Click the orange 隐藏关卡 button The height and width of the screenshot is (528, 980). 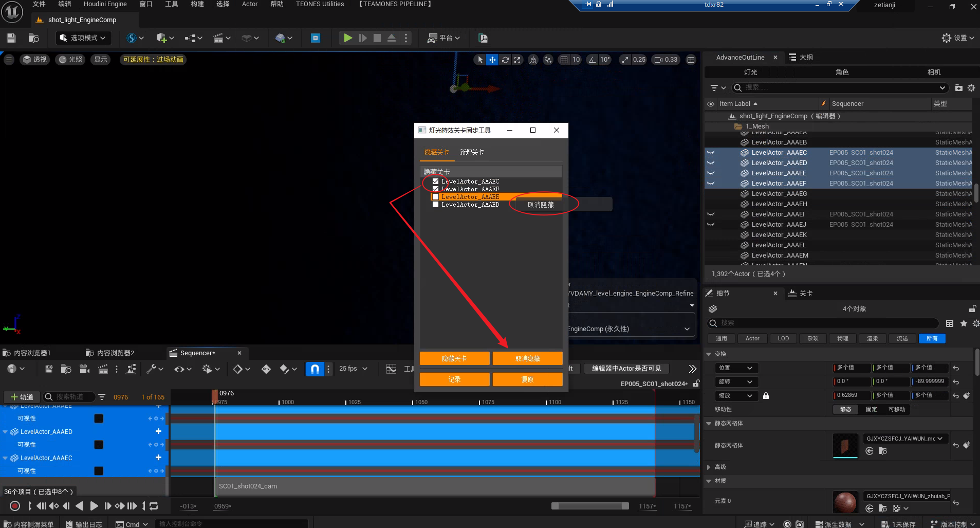click(x=454, y=358)
